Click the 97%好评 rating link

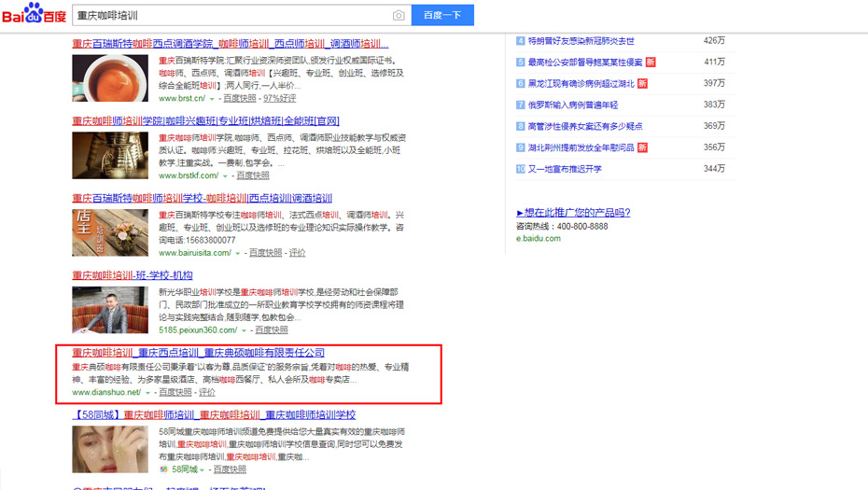pos(280,99)
